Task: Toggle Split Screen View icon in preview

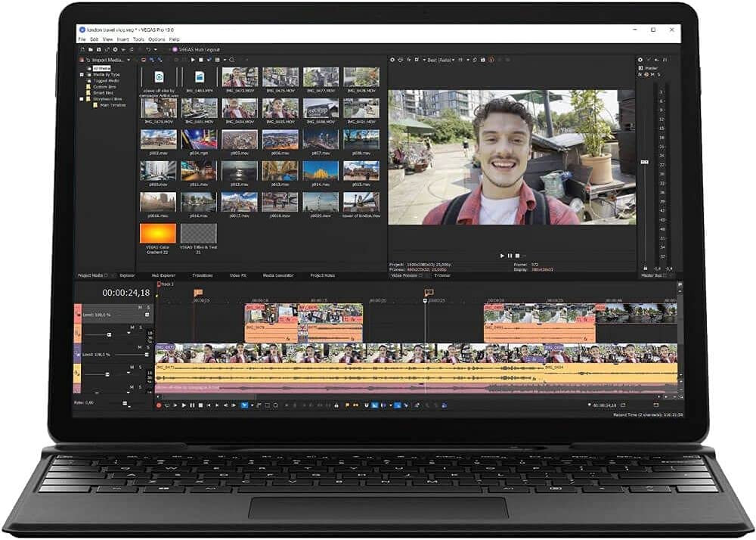Action: click(417, 60)
